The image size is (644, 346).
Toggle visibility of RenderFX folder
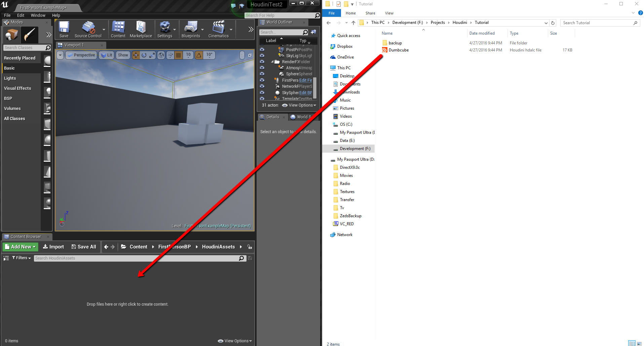click(x=262, y=62)
